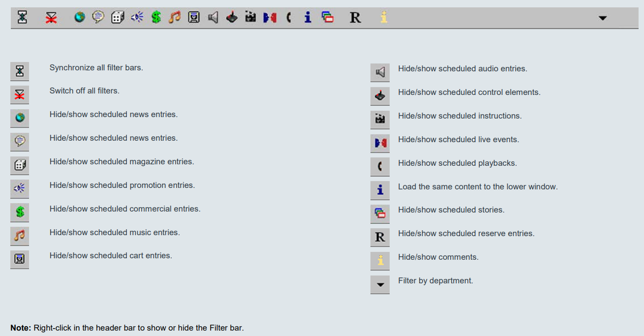Toggle the speech bubble news filter in top toolbar

pyautogui.click(x=98, y=18)
